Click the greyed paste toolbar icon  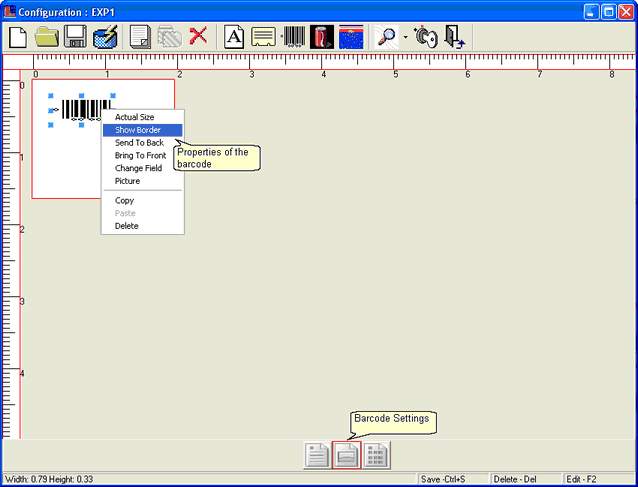click(x=169, y=37)
